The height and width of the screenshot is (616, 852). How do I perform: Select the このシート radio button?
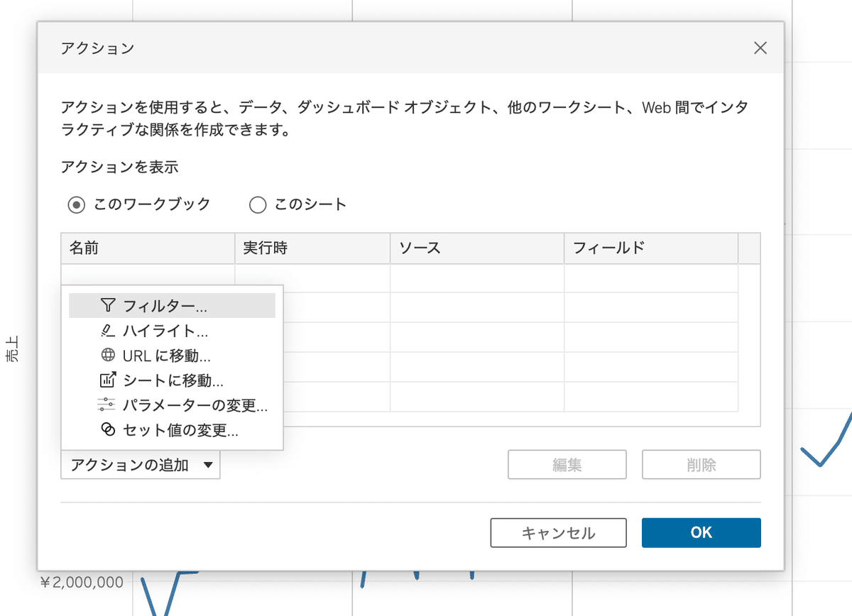258,205
